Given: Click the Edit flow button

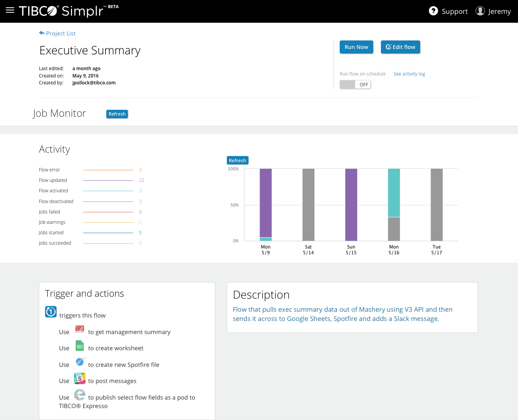Looking at the screenshot, I should coord(401,47).
